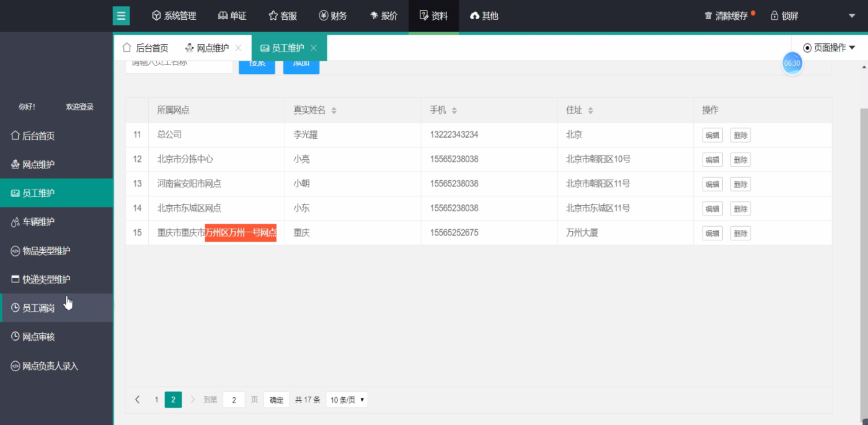
Task: Expand the user dropdown arrow at top right
Action: 851,16
